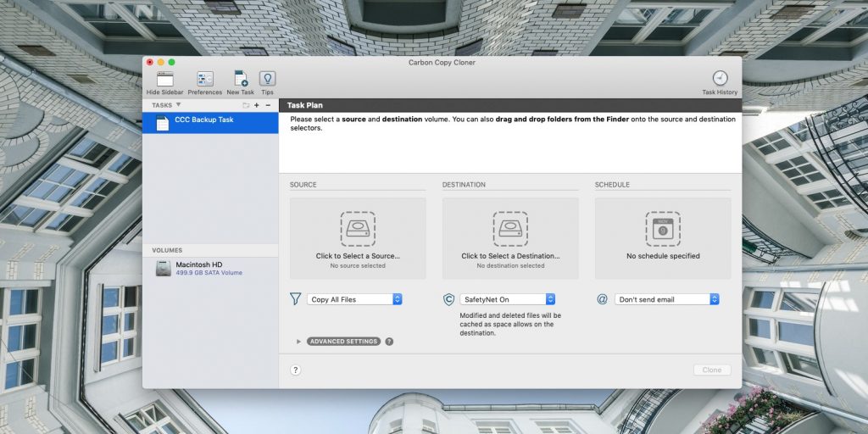Click the help icon beside Advanced Settings
This screenshot has height=434, width=868.
(x=389, y=342)
